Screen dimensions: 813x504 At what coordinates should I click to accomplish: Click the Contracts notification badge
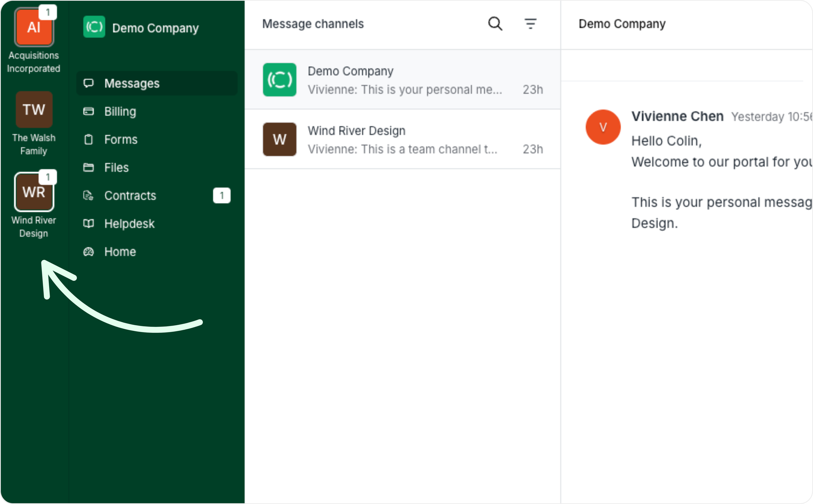tap(222, 196)
